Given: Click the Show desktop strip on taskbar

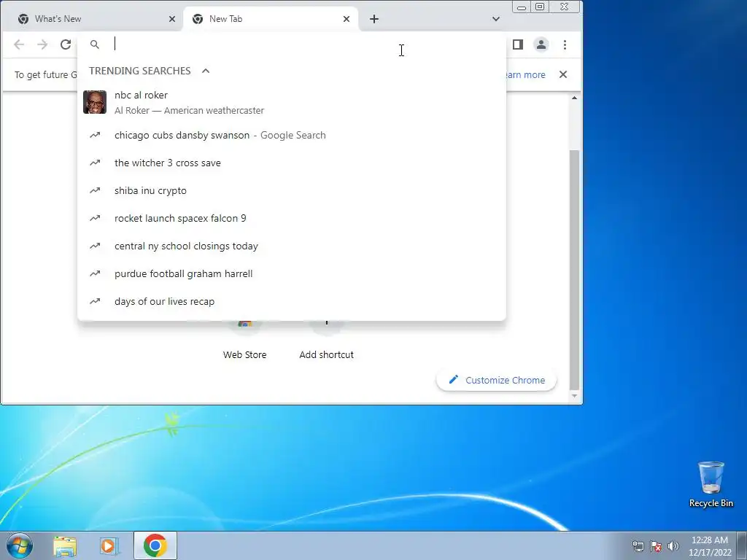Looking at the screenshot, I should 742,545.
